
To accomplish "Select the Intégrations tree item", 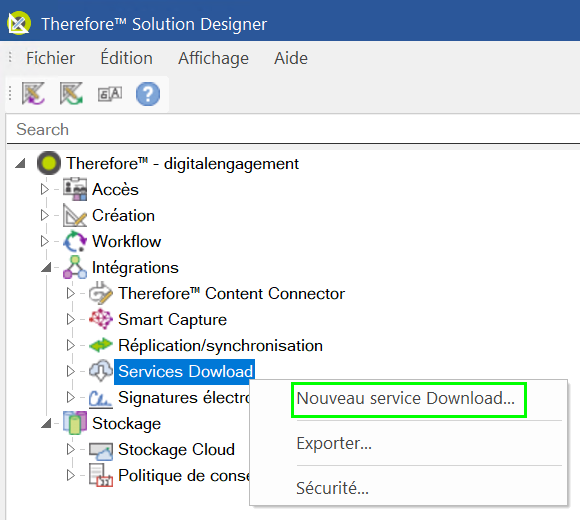I will coord(135,267).
